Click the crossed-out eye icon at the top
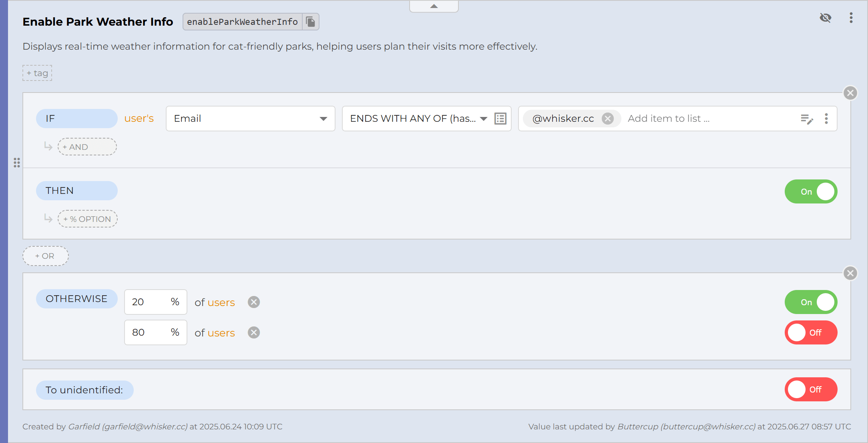 pyautogui.click(x=826, y=18)
